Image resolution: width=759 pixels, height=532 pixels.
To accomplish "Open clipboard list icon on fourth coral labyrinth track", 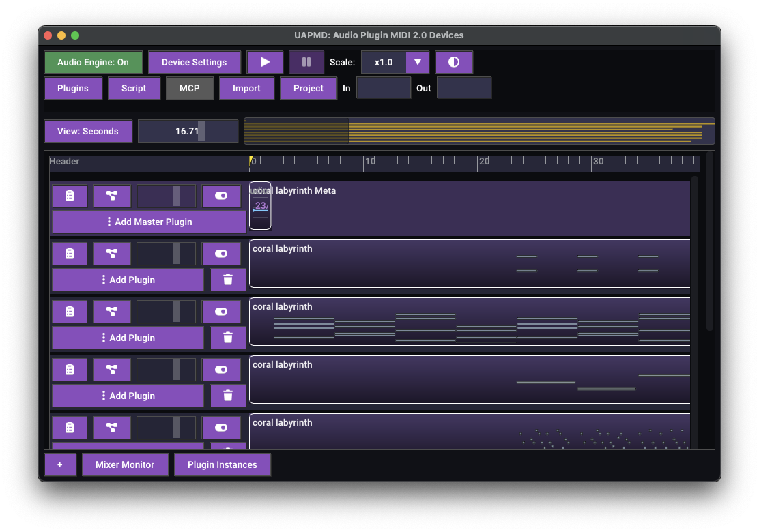I will (x=70, y=428).
